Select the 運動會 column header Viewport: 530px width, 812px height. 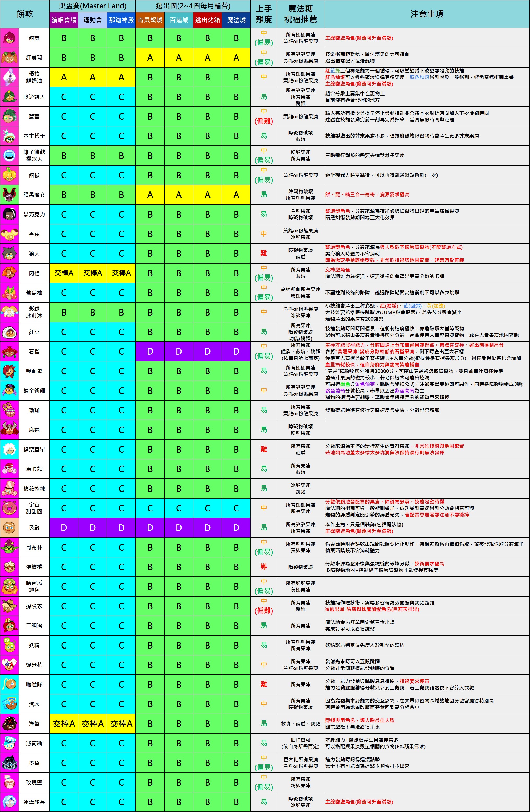(92, 20)
